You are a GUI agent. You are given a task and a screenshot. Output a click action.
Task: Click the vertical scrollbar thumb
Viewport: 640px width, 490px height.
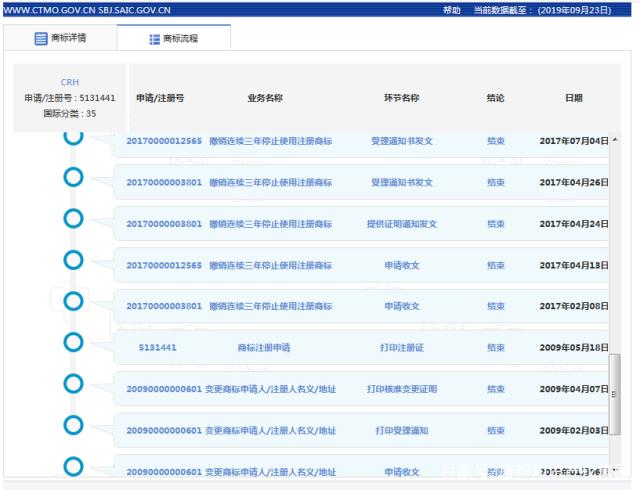click(x=615, y=390)
